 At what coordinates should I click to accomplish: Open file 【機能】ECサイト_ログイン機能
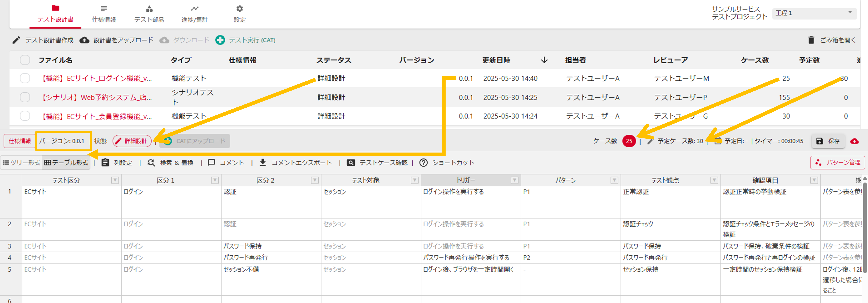[x=96, y=78]
